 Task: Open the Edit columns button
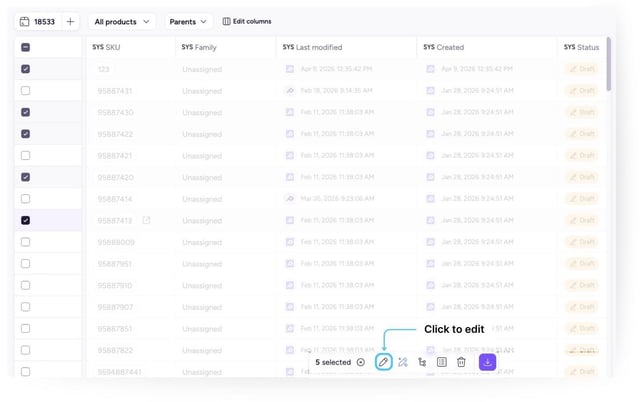[247, 21]
